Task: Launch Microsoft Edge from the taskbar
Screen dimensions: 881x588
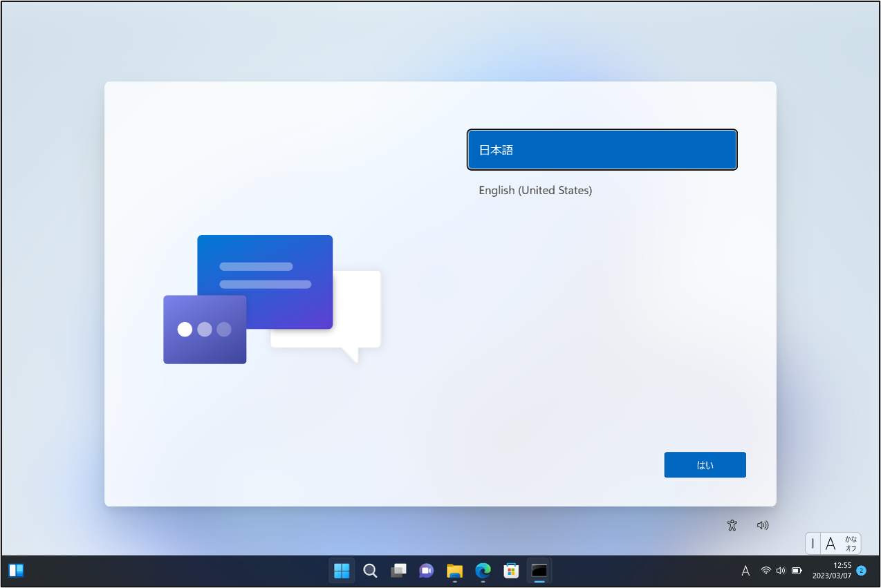Action: point(482,570)
